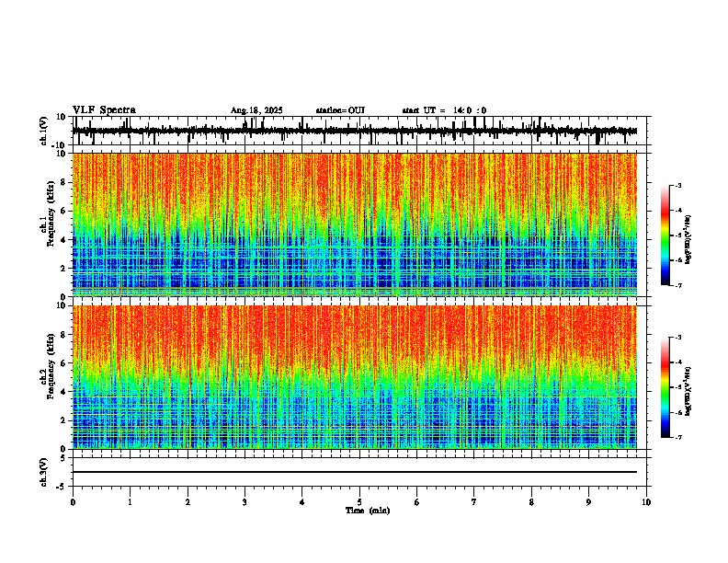
Task: Select the "station=OUI" header text
Action: (340, 110)
